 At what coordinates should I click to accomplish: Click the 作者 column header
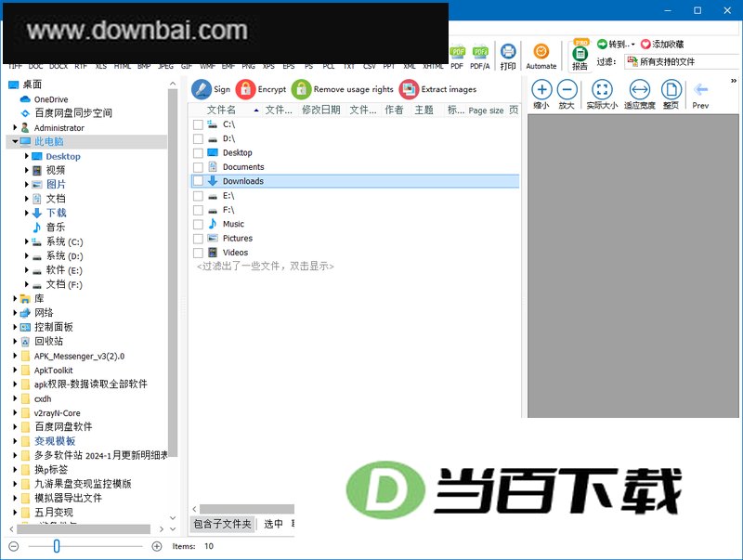(x=394, y=110)
